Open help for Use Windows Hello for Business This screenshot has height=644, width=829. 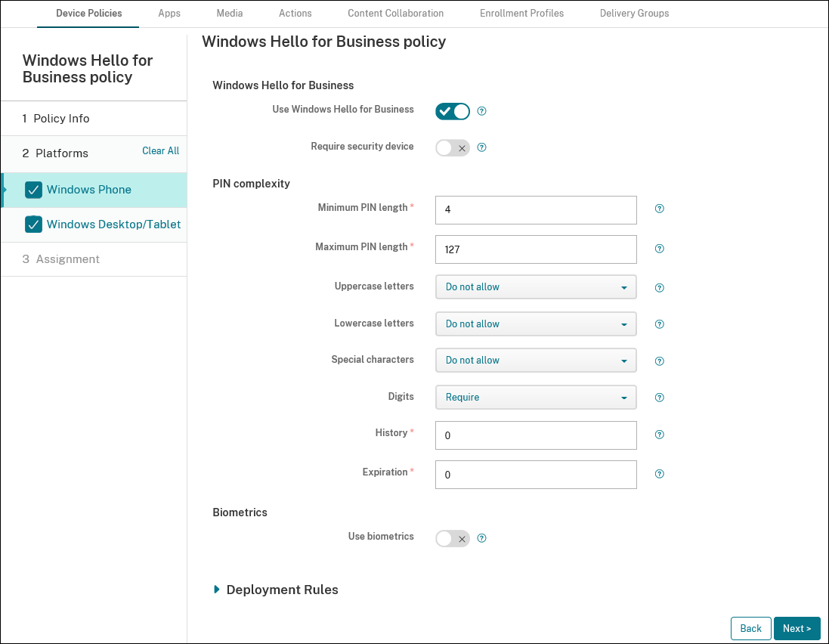coord(481,111)
